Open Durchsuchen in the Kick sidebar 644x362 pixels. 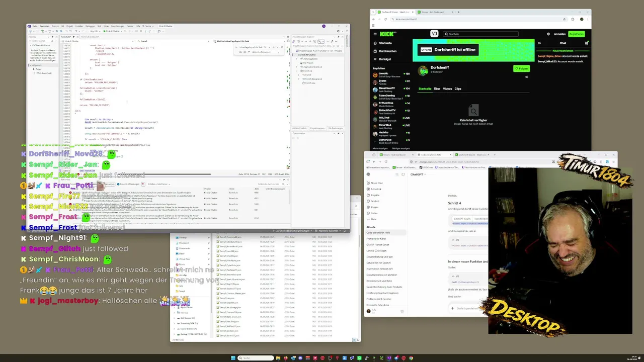click(x=388, y=51)
